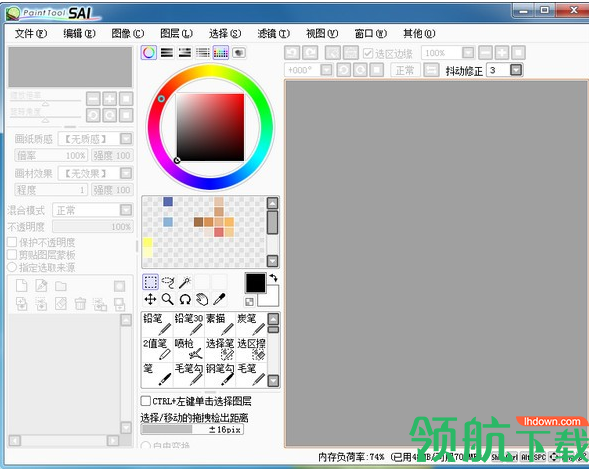Select the eyedropper tool
Image resolution: width=589 pixels, height=469 pixels.
pos(220,299)
